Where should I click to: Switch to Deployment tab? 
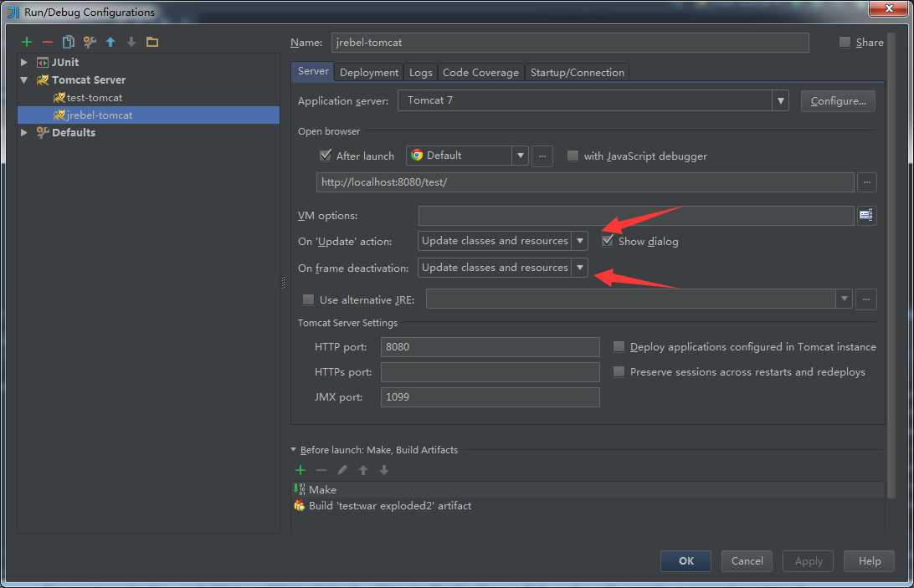coord(369,72)
